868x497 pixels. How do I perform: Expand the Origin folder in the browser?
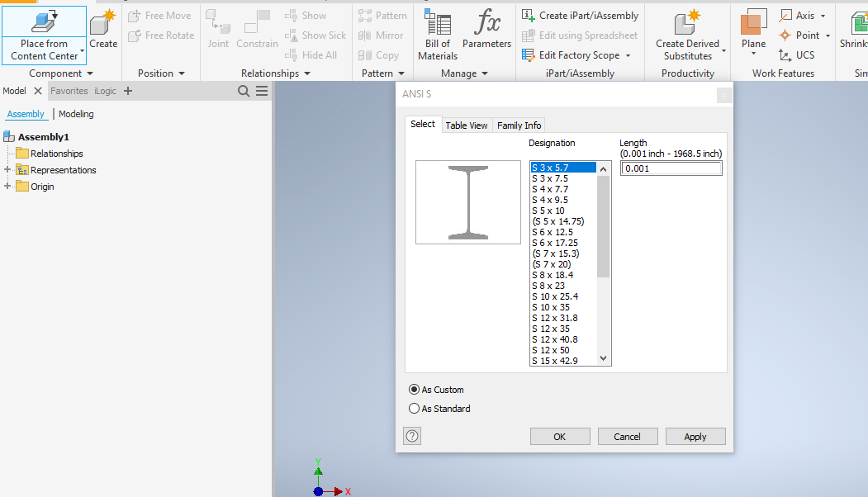(7, 186)
